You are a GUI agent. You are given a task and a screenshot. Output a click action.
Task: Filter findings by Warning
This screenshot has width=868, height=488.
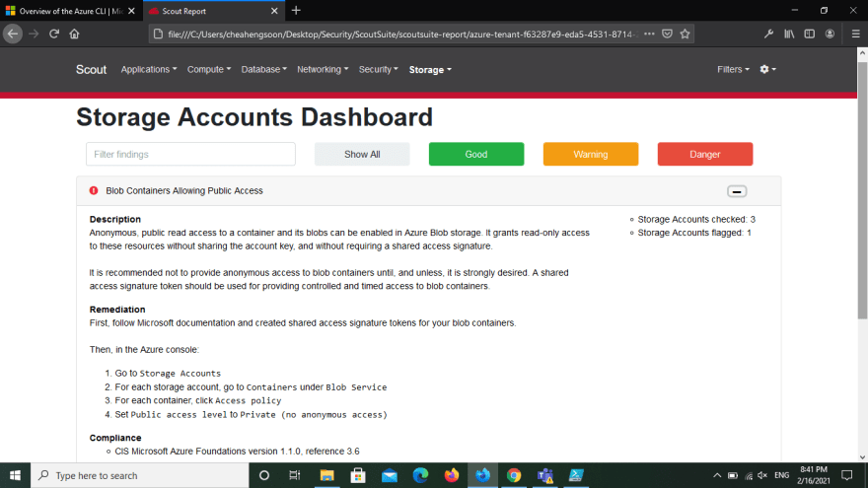tap(591, 155)
